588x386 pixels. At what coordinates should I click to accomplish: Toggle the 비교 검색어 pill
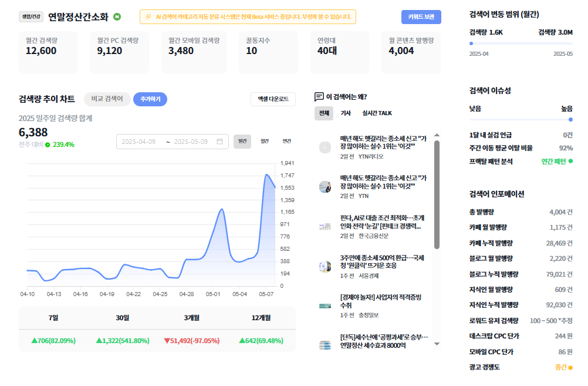point(107,99)
